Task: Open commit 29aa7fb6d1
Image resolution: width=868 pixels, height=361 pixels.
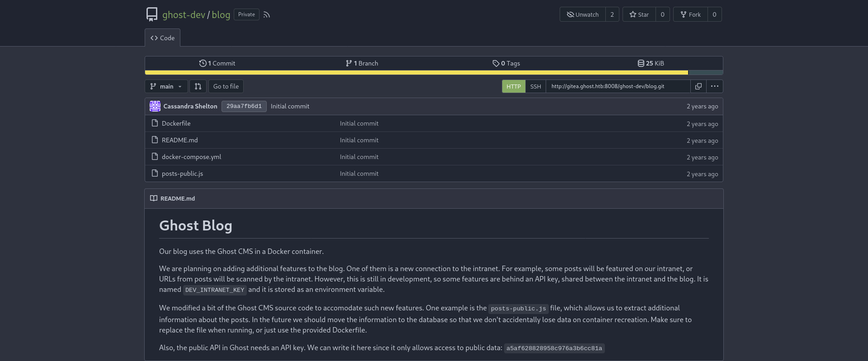Action: (x=244, y=106)
